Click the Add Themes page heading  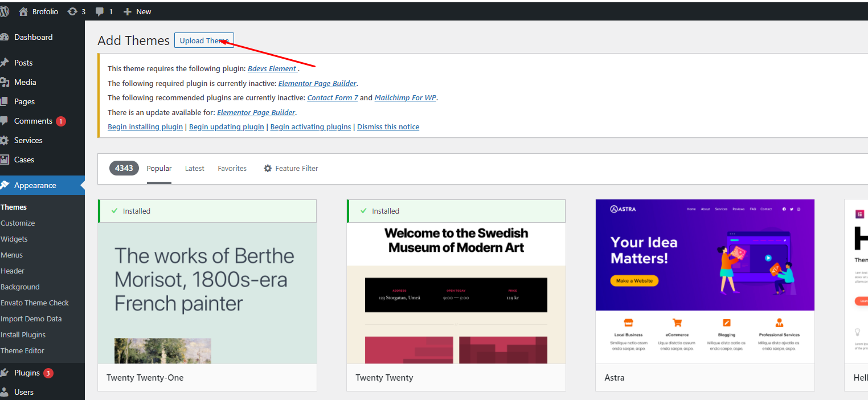click(x=133, y=40)
